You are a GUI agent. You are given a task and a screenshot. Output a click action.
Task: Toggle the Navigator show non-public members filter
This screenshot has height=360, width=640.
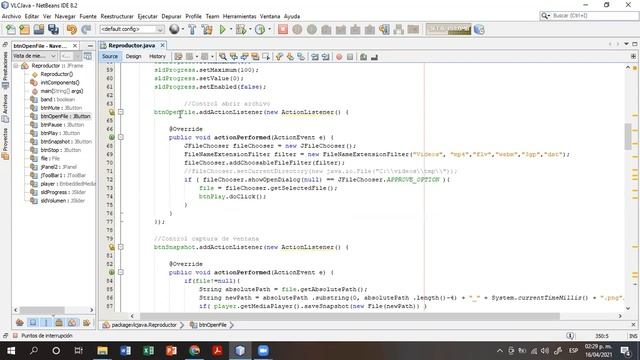click(x=59, y=322)
